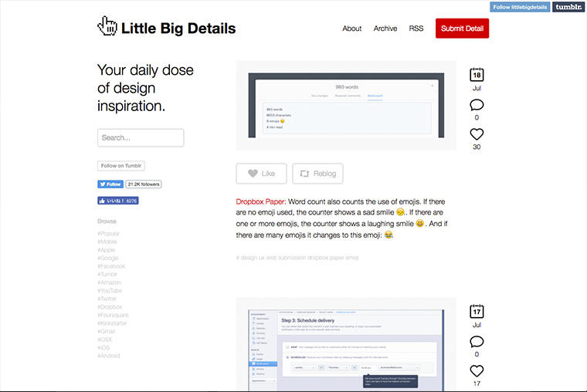587x392 pixels.
Task: Like the Dropbox Paper post
Action: point(261,174)
